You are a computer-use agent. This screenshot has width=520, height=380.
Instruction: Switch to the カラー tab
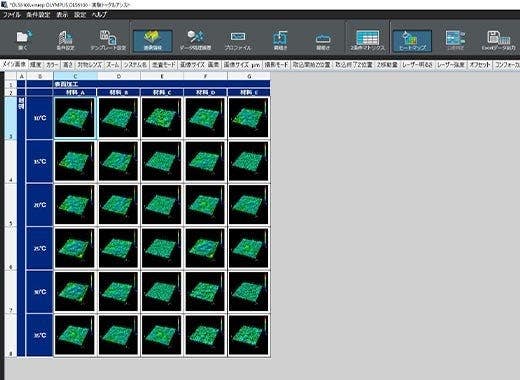[52, 65]
